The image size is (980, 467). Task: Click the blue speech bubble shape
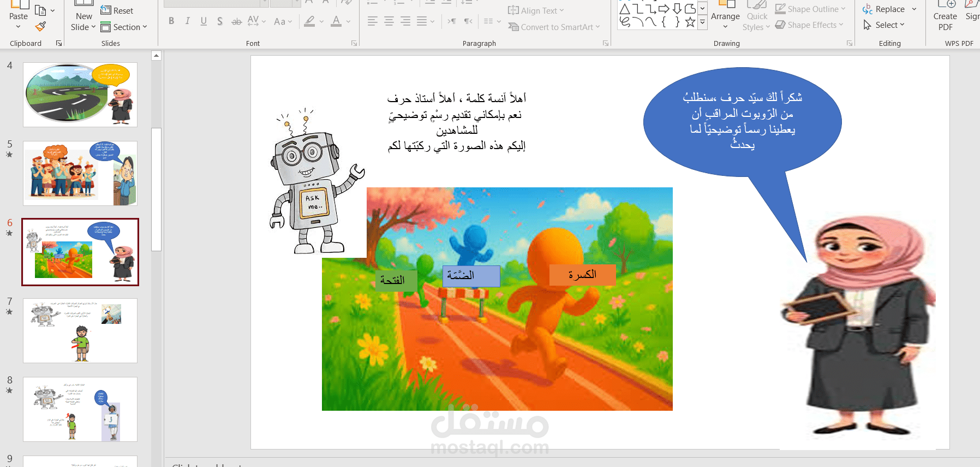(x=742, y=123)
